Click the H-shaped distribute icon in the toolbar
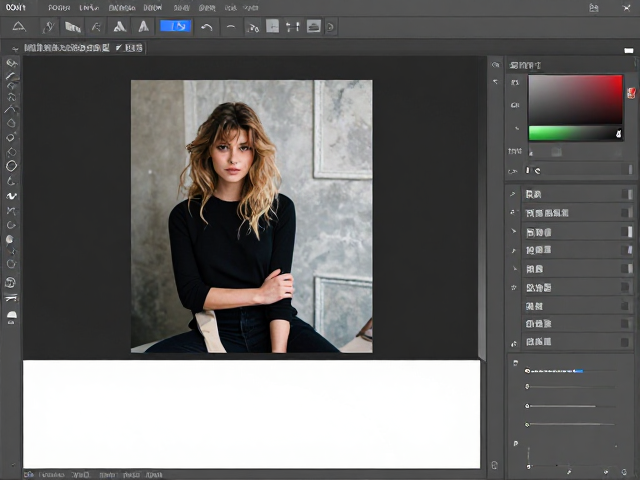This screenshot has height=480, width=640. coord(292,27)
